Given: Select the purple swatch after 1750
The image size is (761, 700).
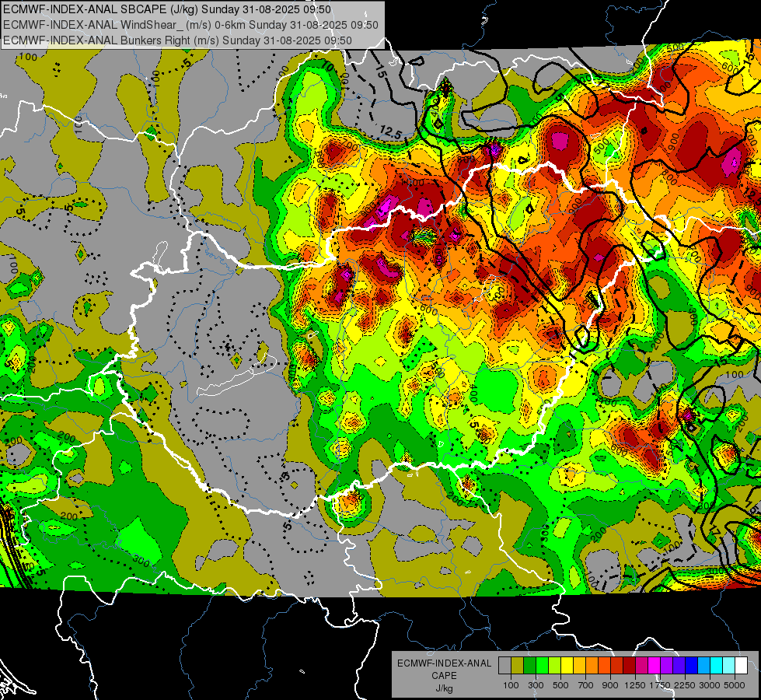Looking at the screenshot, I should [x=667, y=665].
